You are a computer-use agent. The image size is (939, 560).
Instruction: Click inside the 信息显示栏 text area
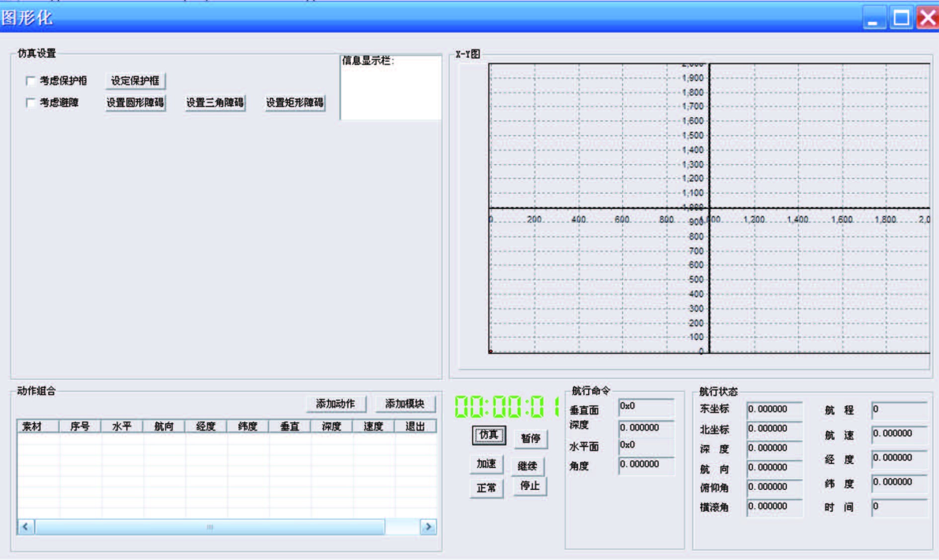[391, 92]
